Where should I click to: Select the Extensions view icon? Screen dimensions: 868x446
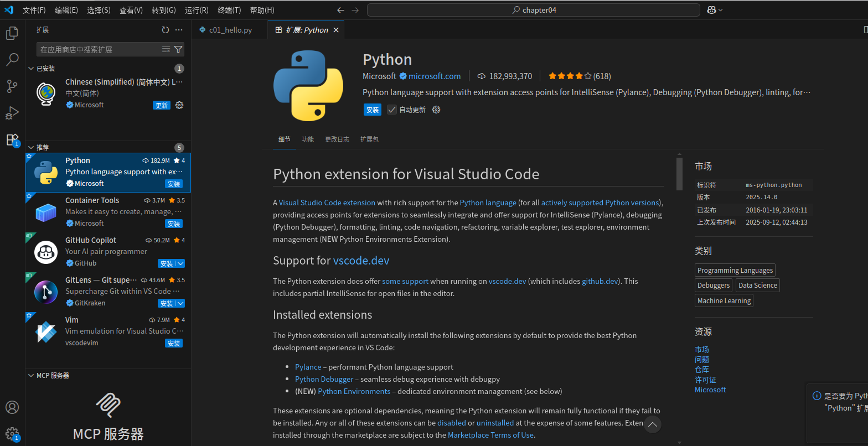pyautogui.click(x=12, y=140)
